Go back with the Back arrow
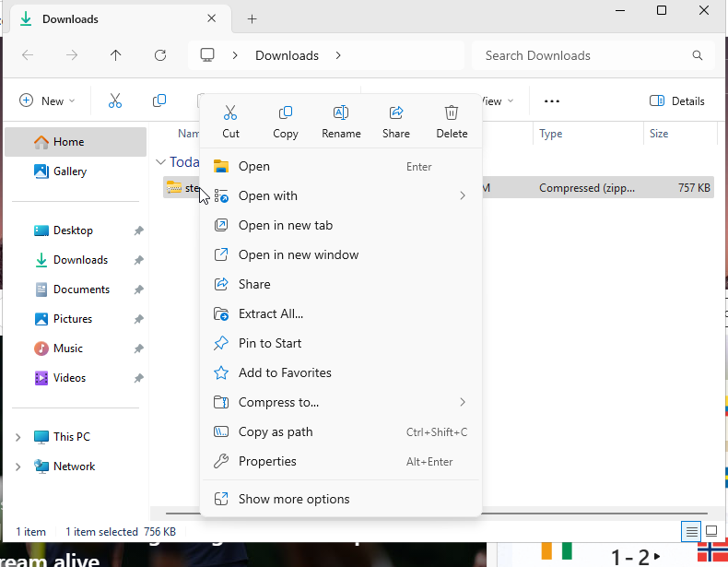This screenshot has height=567, width=728. pyautogui.click(x=28, y=55)
